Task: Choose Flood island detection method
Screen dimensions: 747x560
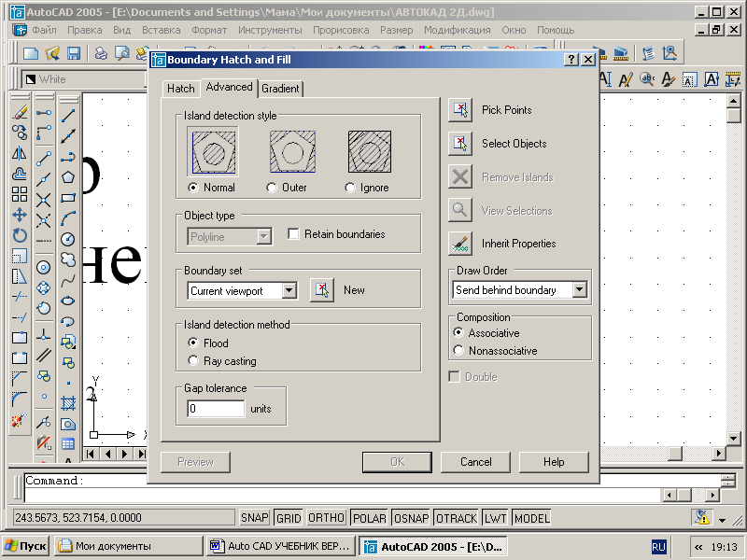Action: [x=193, y=343]
